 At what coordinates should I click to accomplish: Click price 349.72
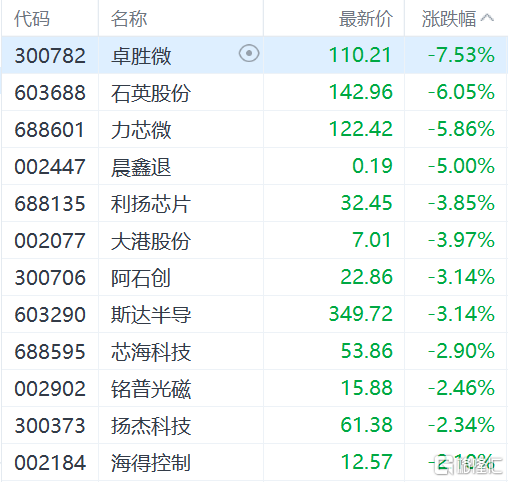click(360, 314)
